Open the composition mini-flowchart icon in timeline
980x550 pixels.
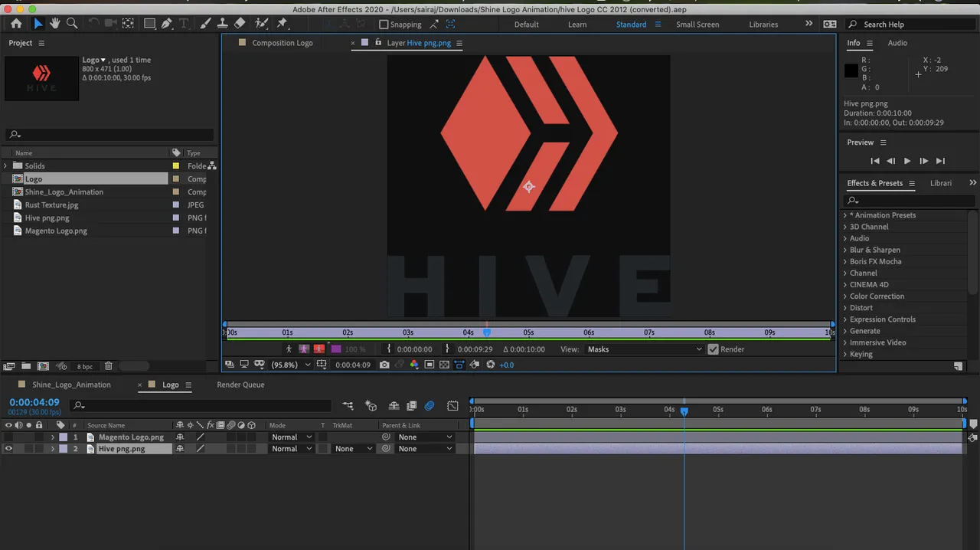click(348, 406)
